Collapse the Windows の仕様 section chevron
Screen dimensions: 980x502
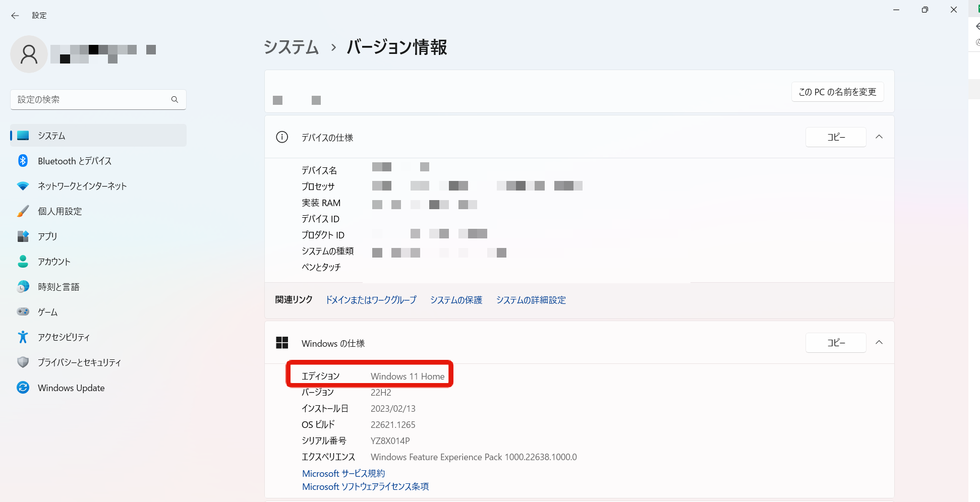[879, 343]
